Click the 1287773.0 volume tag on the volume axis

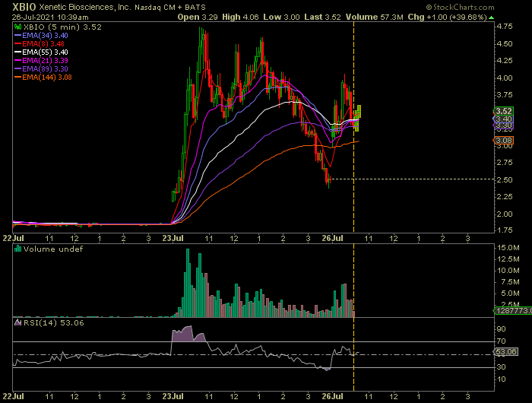click(x=512, y=310)
